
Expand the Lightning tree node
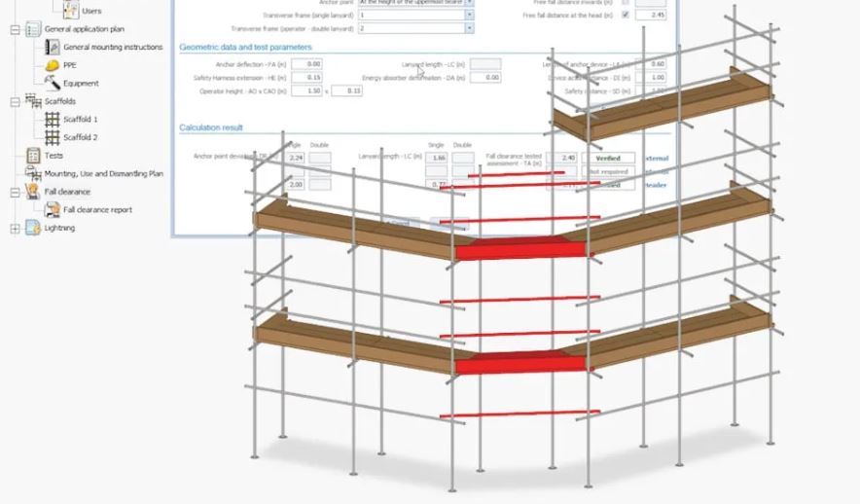tap(15, 228)
